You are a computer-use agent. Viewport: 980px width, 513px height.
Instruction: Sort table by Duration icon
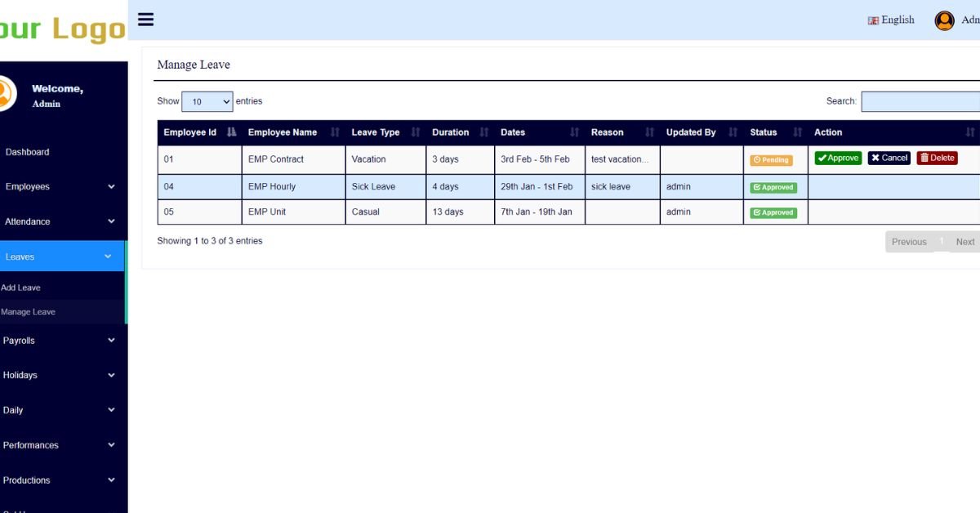(484, 132)
